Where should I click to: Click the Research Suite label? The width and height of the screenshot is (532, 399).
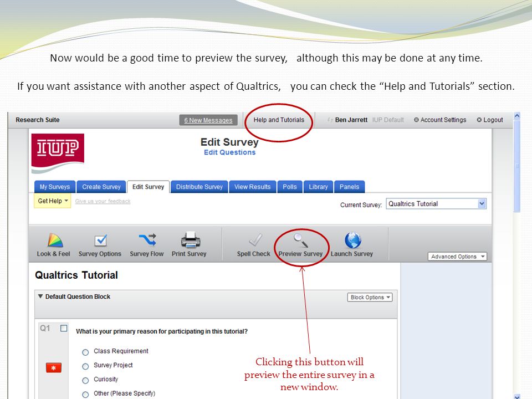(x=38, y=120)
